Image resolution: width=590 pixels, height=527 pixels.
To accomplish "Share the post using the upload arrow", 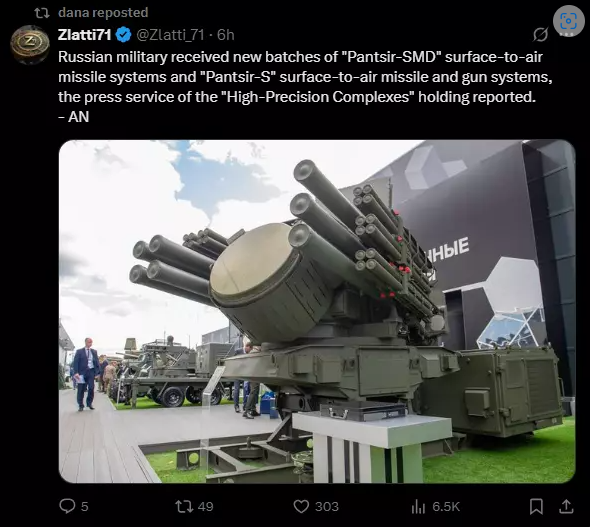I will 566,506.
